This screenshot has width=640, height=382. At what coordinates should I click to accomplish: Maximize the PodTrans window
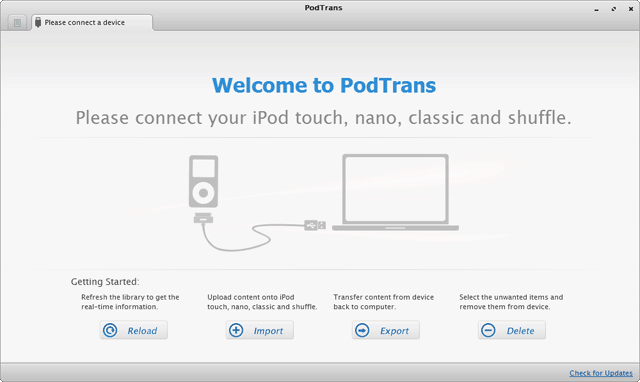614,9
